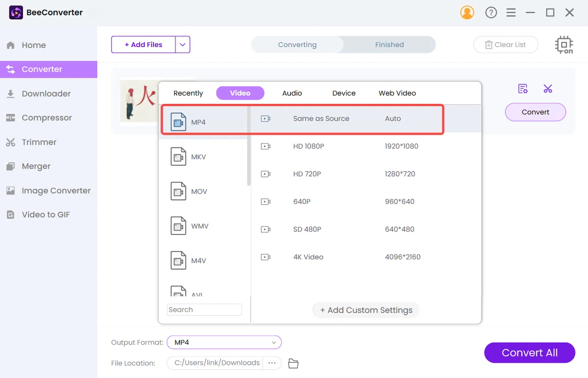Image resolution: width=588 pixels, height=378 pixels.
Task: Click video icon beside 640P
Action: click(266, 202)
